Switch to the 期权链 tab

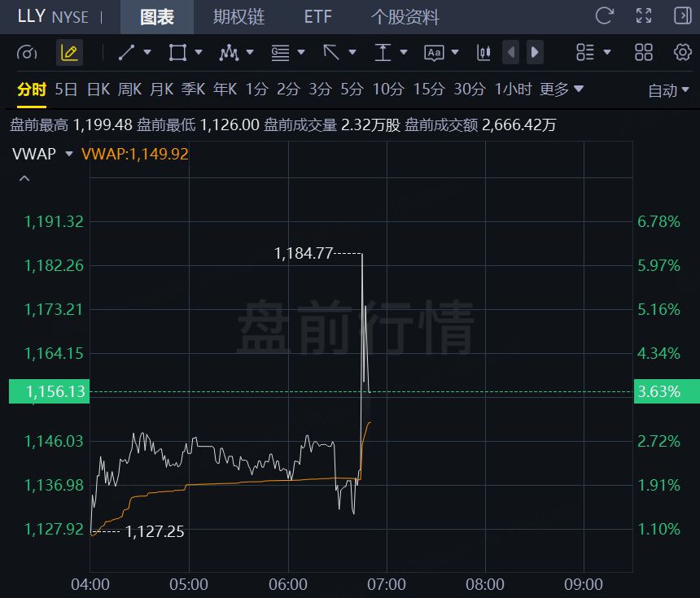click(238, 17)
